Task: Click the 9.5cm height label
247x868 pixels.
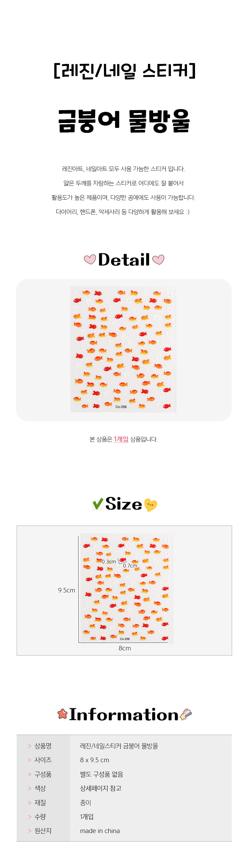Action: tap(66, 590)
